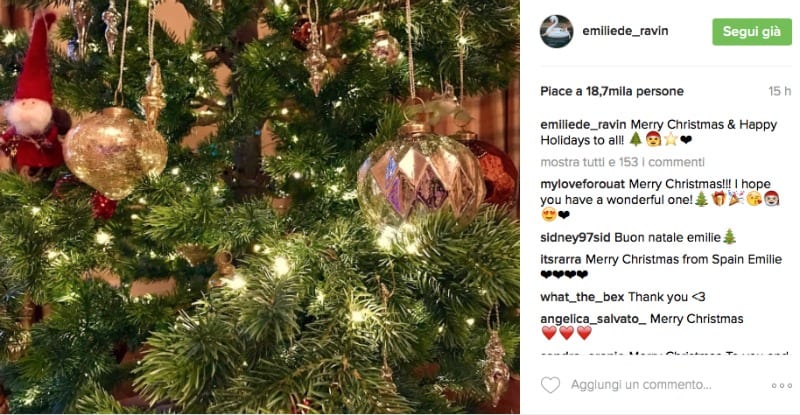
Task: Open commenter itsrarra profile
Action: click(x=561, y=259)
